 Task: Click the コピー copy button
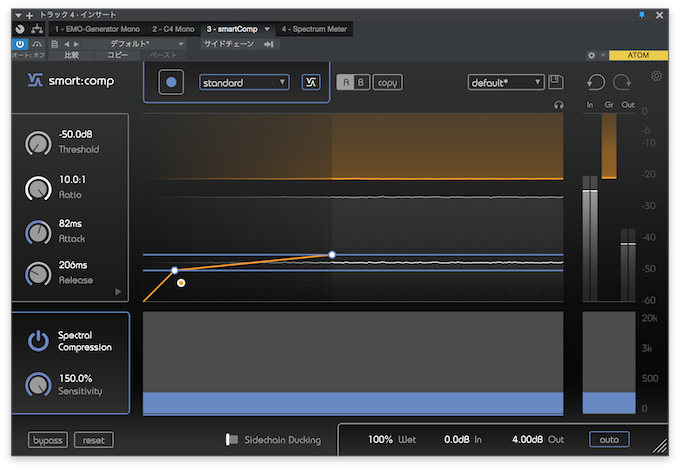[118, 55]
